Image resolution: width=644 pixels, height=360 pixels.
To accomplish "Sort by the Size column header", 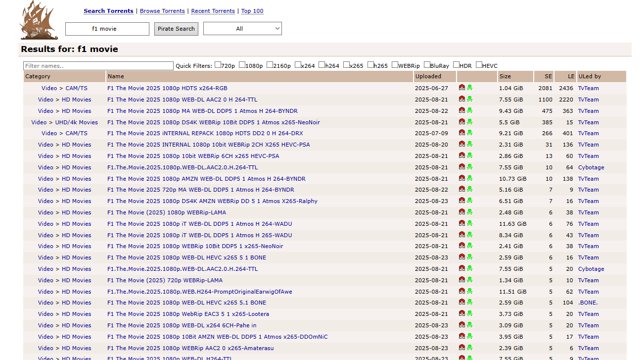I will [505, 76].
